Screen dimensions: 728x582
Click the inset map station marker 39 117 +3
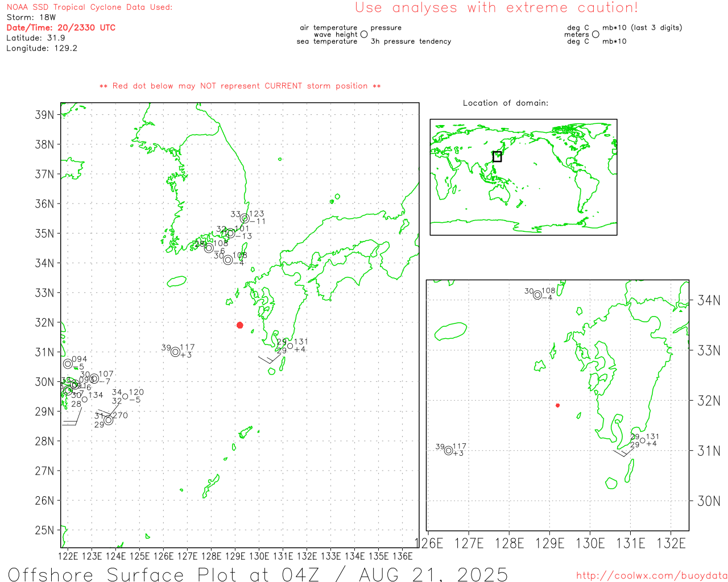click(449, 451)
